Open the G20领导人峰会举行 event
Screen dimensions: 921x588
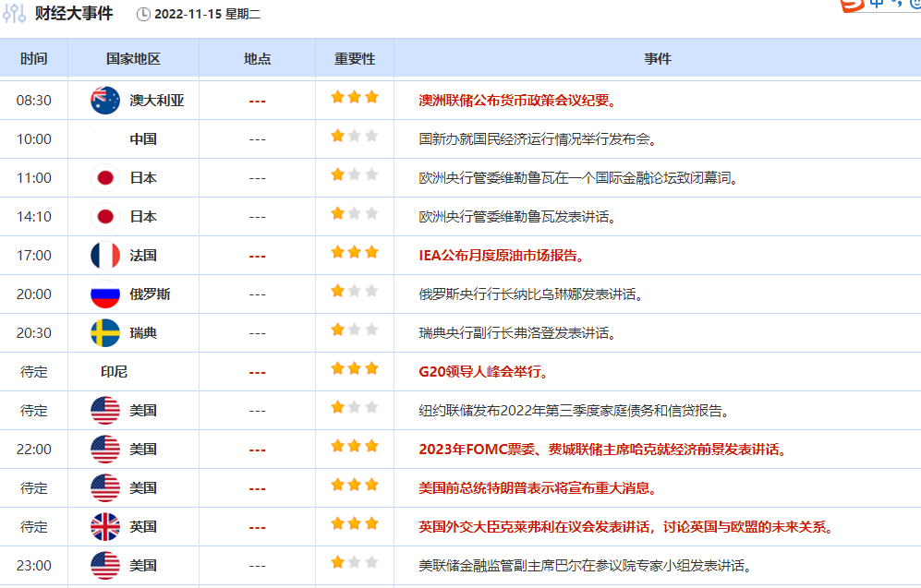[x=484, y=371]
